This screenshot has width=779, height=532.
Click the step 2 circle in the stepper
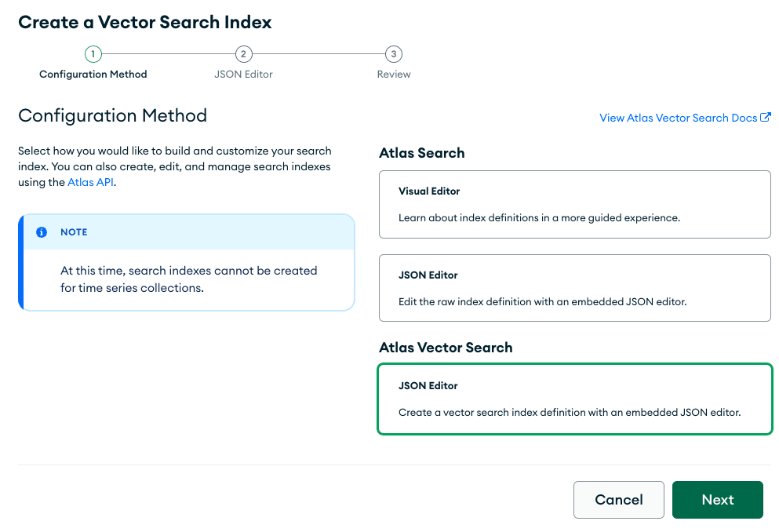(243, 54)
